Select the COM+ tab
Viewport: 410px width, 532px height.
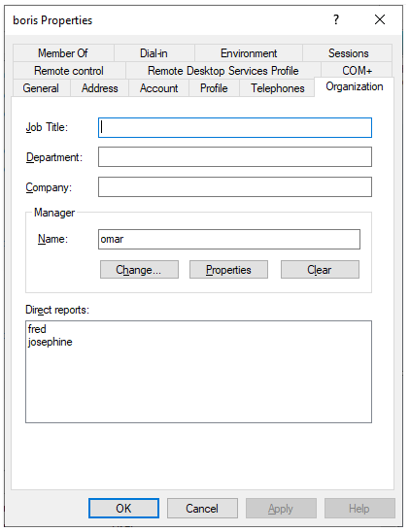click(x=357, y=71)
